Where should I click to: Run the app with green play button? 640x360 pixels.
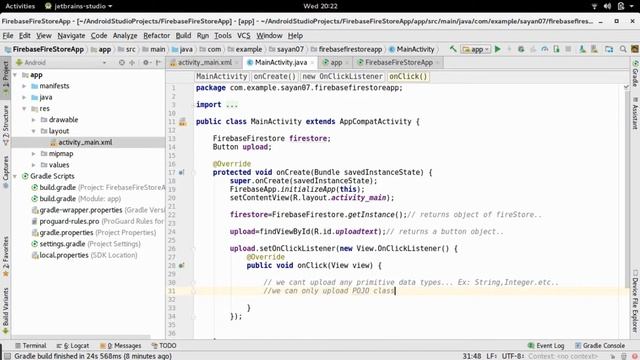coord(498,49)
